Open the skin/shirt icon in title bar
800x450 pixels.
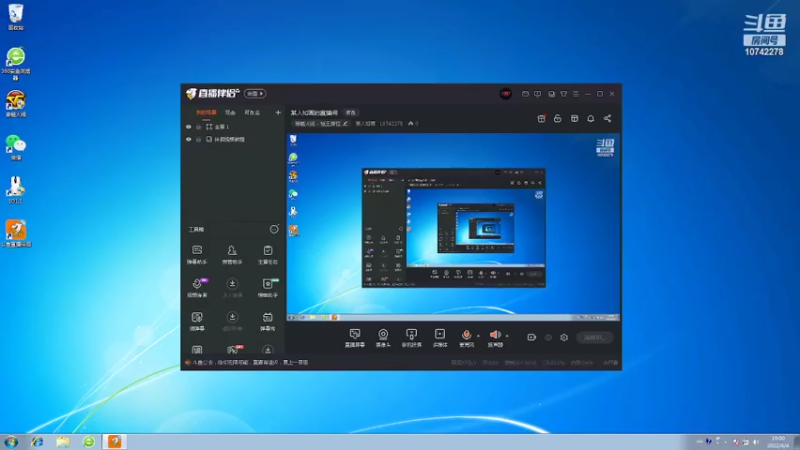(x=564, y=94)
